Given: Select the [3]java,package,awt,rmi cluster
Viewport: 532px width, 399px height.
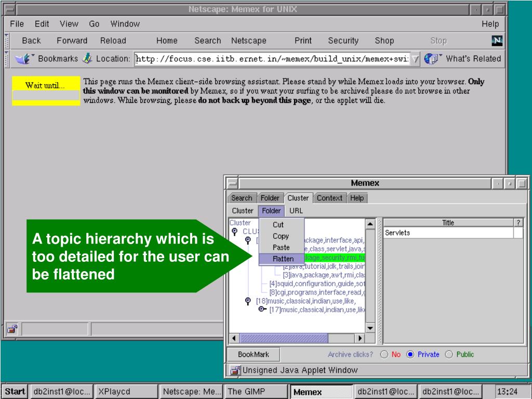Looking at the screenshot, I should point(324,275).
